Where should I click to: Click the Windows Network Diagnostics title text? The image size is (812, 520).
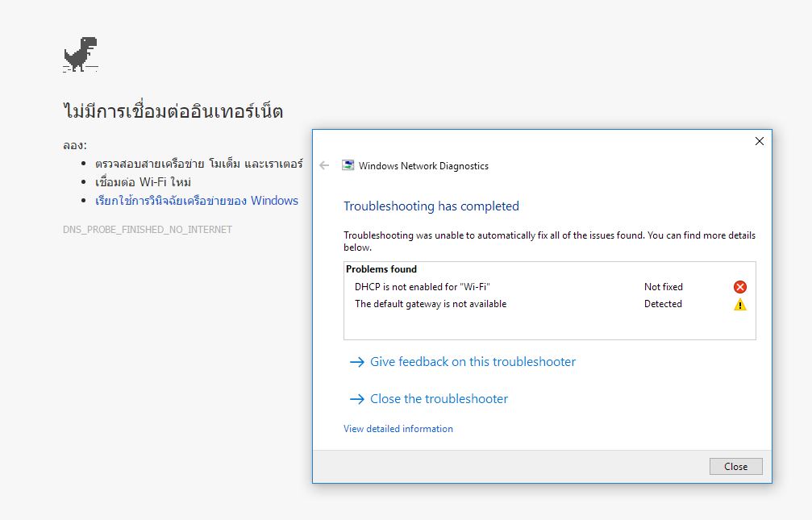423,166
